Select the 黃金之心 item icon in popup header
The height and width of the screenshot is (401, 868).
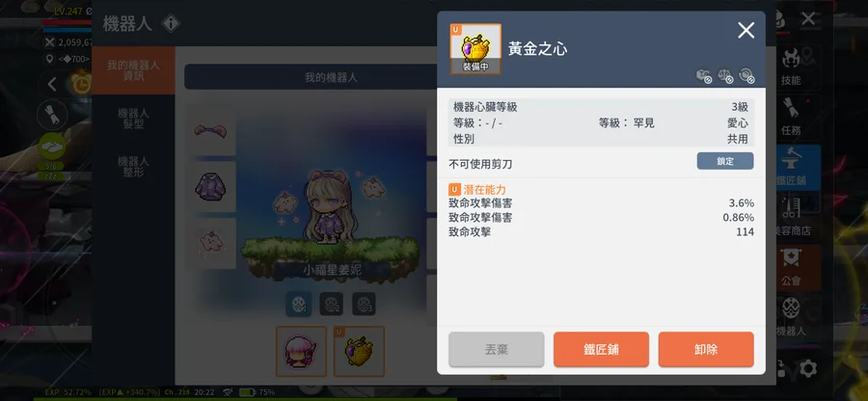click(x=475, y=49)
